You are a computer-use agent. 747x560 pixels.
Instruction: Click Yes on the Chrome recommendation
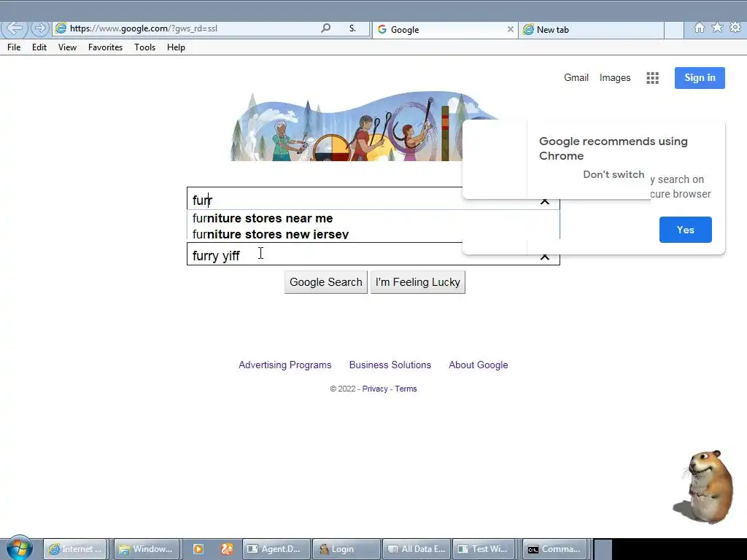(x=685, y=230)
